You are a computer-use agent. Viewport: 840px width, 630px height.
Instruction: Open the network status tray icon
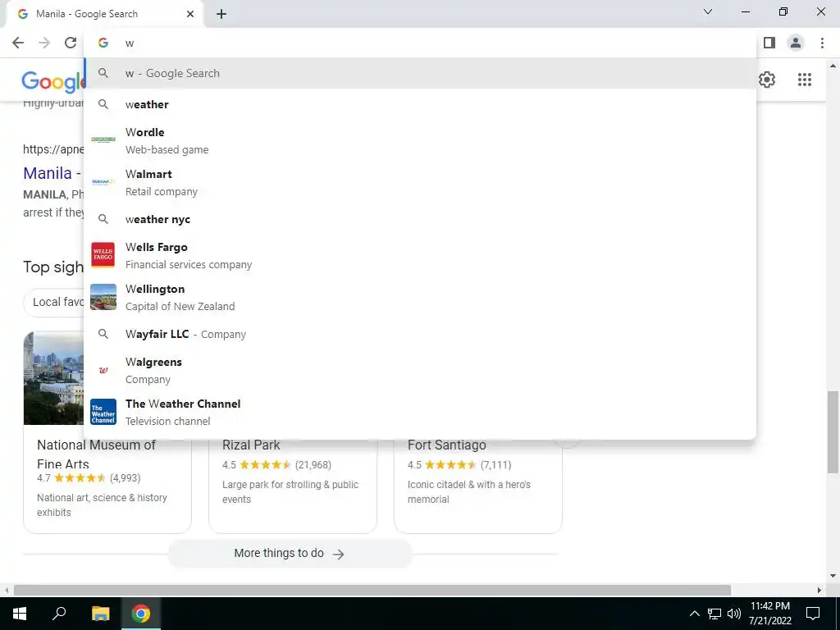pos(714,614)
